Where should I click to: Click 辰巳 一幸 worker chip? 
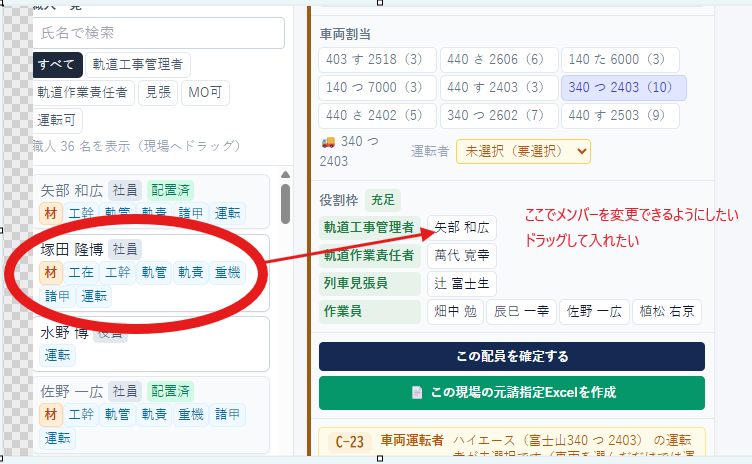[521, 312]
